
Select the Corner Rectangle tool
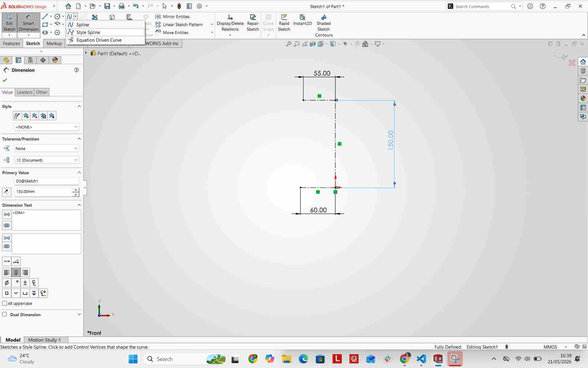[45, 25]
